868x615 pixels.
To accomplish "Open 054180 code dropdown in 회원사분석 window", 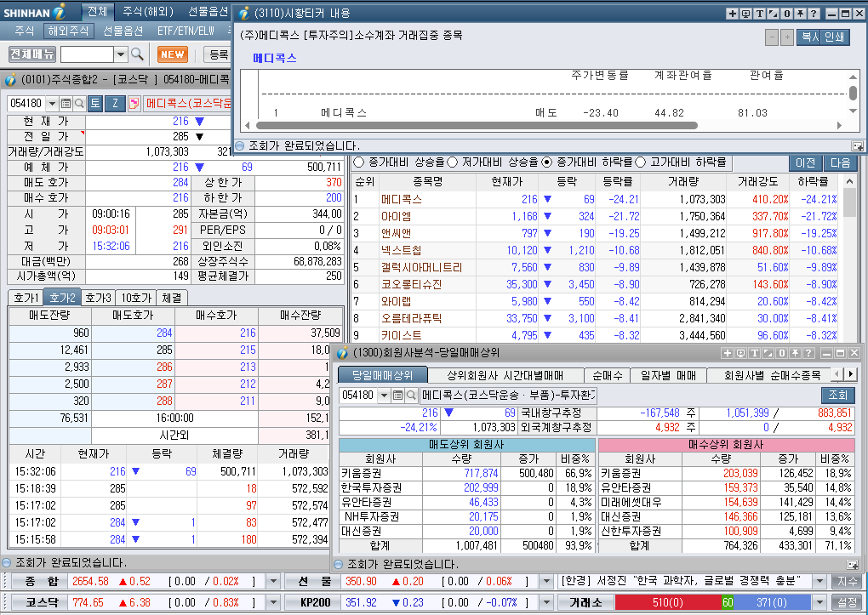I will [x=384, y=396].
